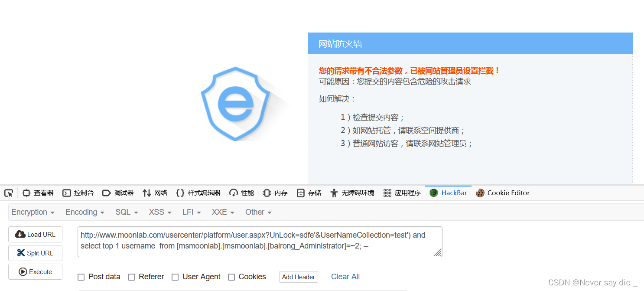Viewport: 644px width, 291px height.
Task: Switch to the 应用程序 application tab
Action: pyautogui.click(x=402, y=193)
